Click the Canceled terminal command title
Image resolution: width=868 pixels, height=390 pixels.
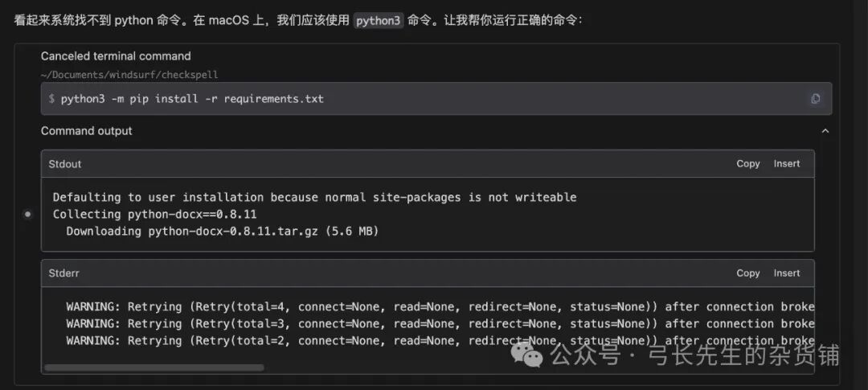click(116, 56)
